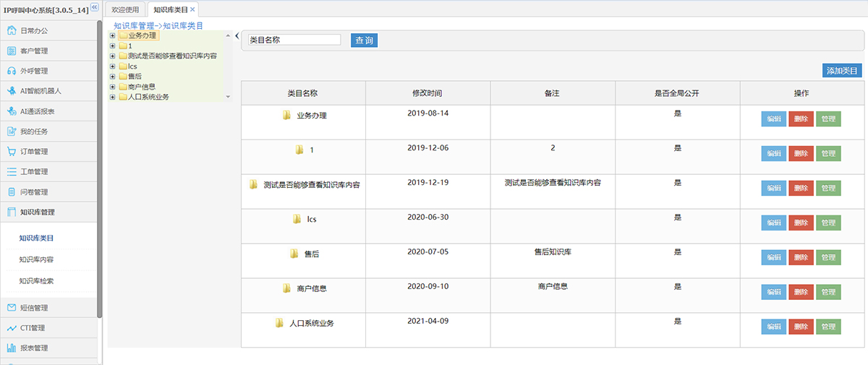Expand the 测试是否能够查看知识库内容 tree node
The width and height of the screenshot is (868, 365).
point(112,56)
